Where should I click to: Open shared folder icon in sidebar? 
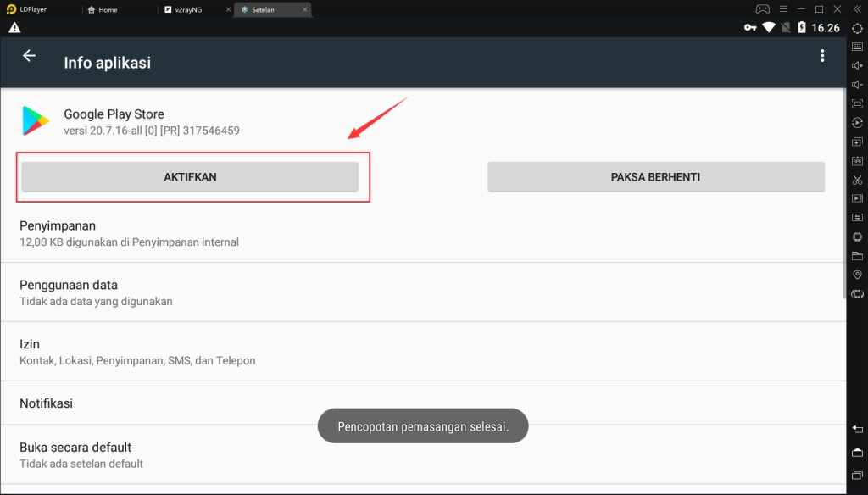[858, 256]
